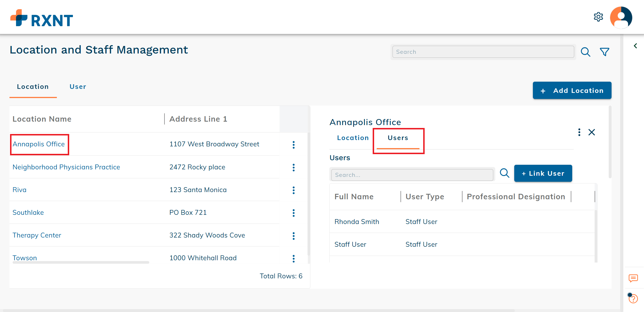The width and height of the screenshot is (644, 312).
Task: Close the Annapolis Office detail panel
Action: tap(592, 132)
